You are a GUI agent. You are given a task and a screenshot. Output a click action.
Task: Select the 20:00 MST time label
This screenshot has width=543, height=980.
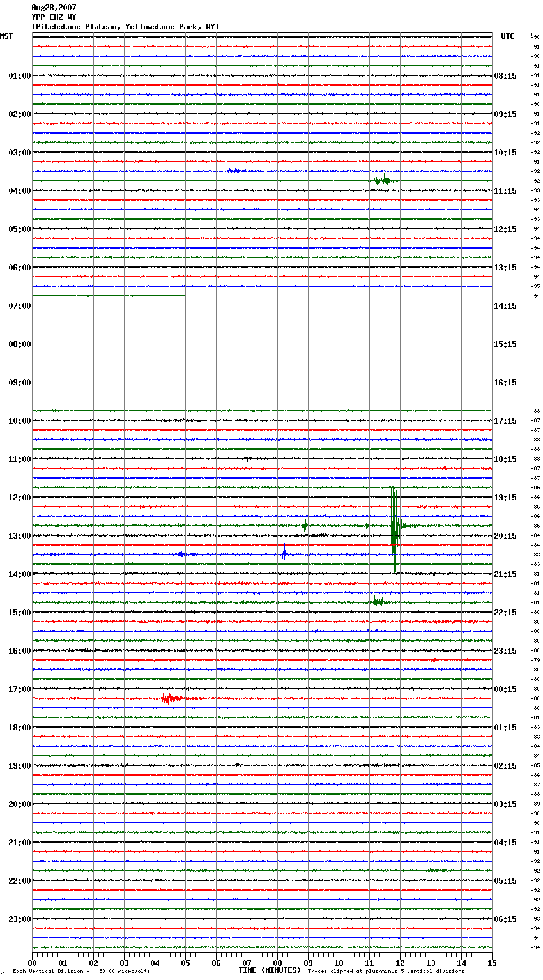[20, 804]
